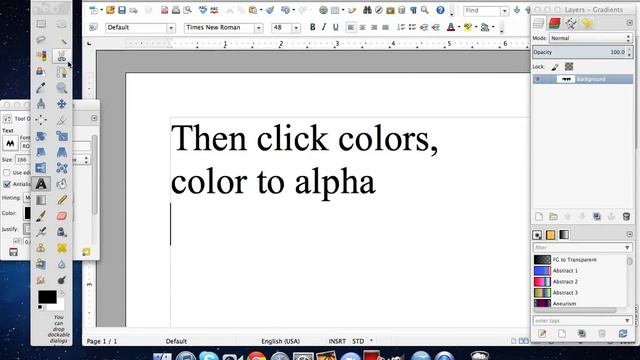This screenshot has height=360, width=640.
Task: Open the font size 48 dropdown
Action: [x=296, y=28]
